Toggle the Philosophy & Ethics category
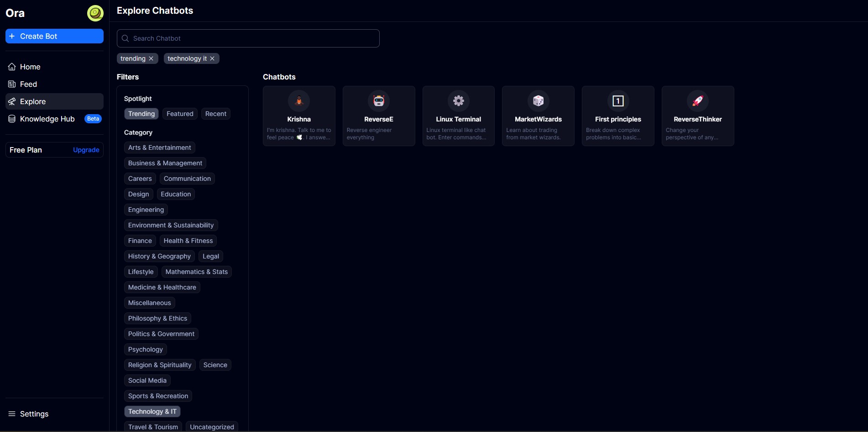Image resolution: width=868 pixels, height=432 pixels. pos(158,318)
